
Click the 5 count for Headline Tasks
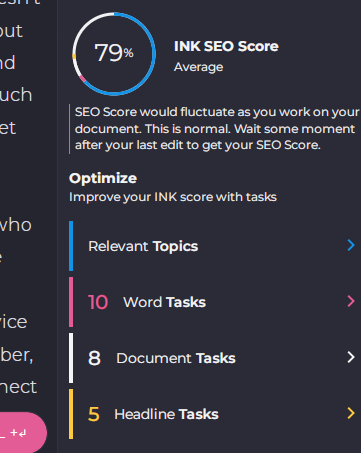tap(94, 414)
